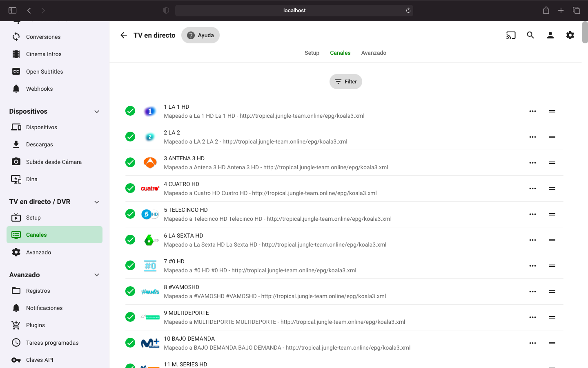Switch to the Avanzado tab
This screenshot has width=588, height=368.
point(374,53)
